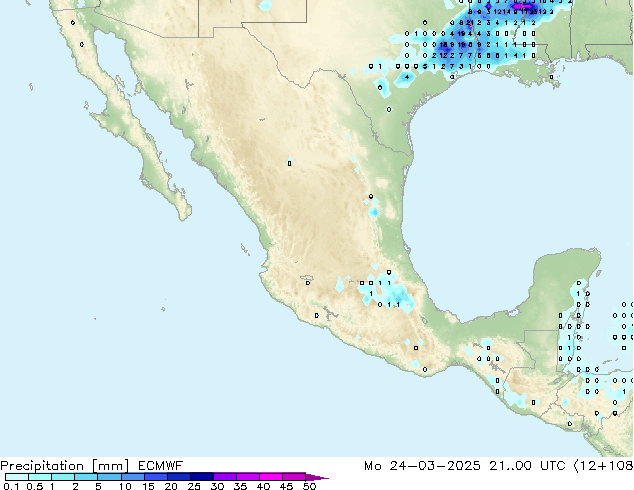634x490 pixels.
Task: Click the '0.1' legend scale label
Action: pyautogui.click(x=11, y=486)
